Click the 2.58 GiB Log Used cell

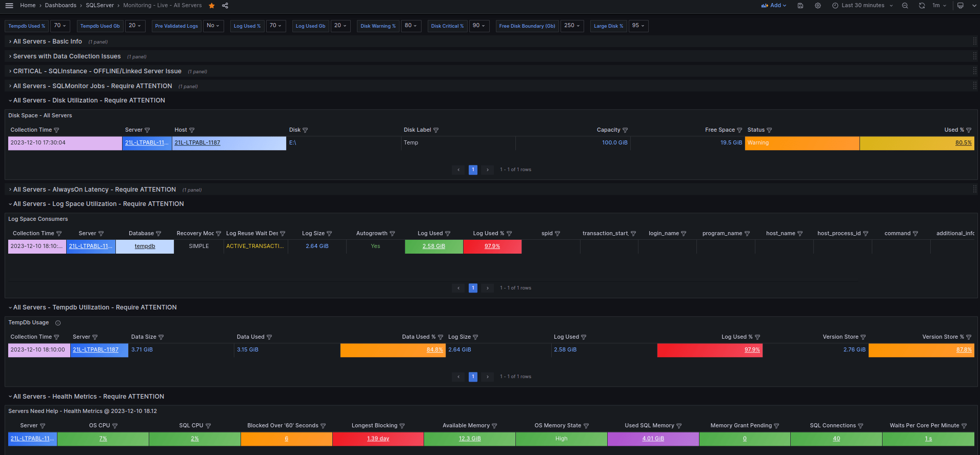[x=434, y=246]
